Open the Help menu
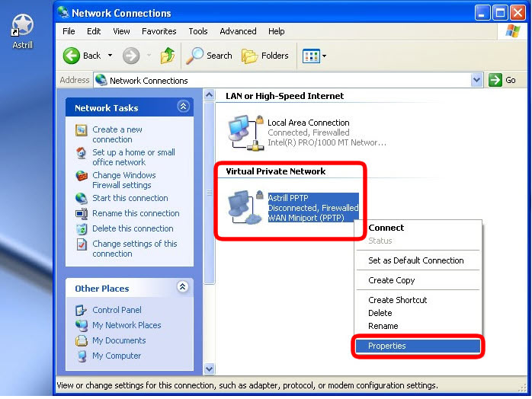 (276, 31)
